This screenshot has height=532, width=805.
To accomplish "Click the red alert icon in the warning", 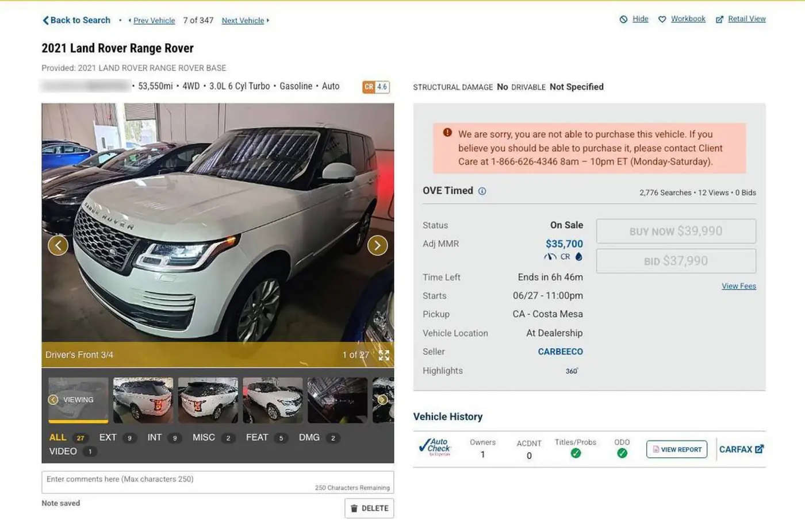I will pyautogui.click(x=447, y=132).
